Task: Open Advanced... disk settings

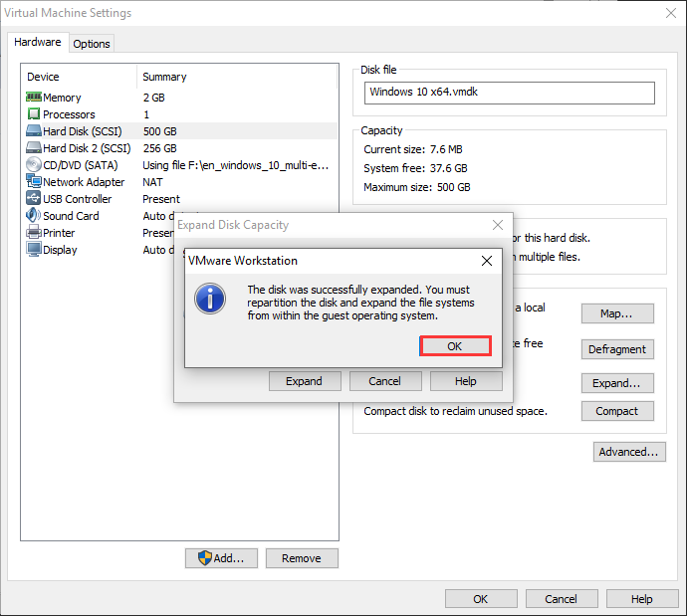Action: tap(629, 452)
